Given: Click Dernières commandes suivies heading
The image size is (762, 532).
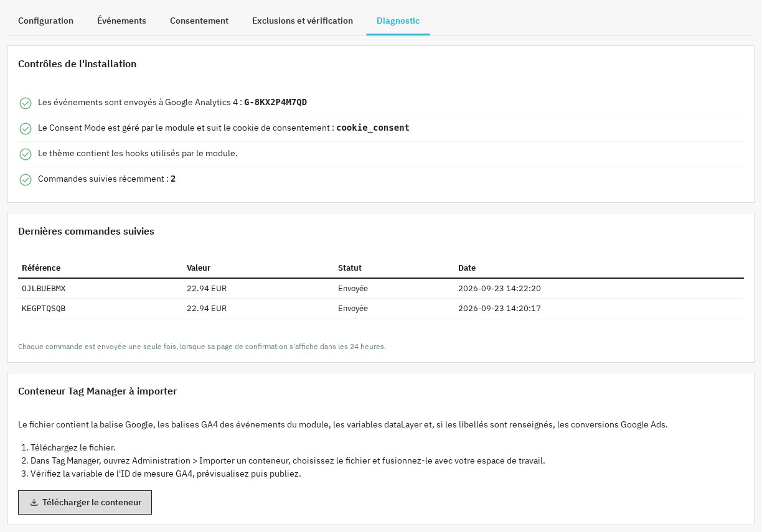Looking at the screenshot, I should [x=86, y=231].
